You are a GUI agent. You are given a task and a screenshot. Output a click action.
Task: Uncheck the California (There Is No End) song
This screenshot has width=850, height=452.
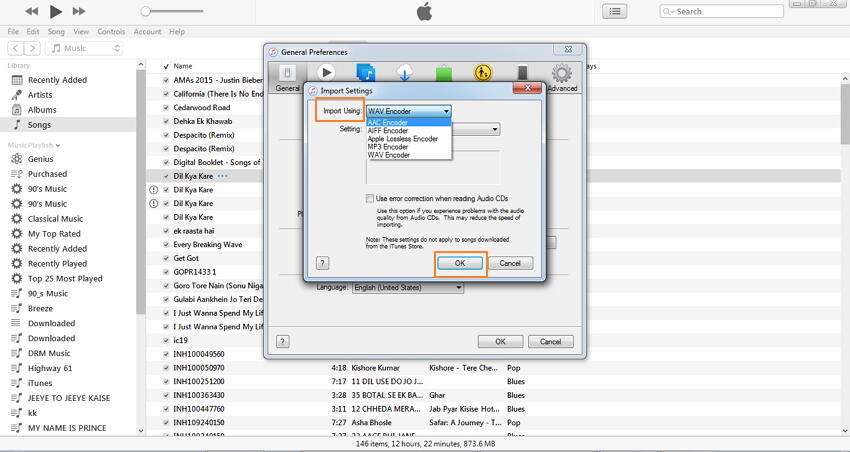coord(166,94)
